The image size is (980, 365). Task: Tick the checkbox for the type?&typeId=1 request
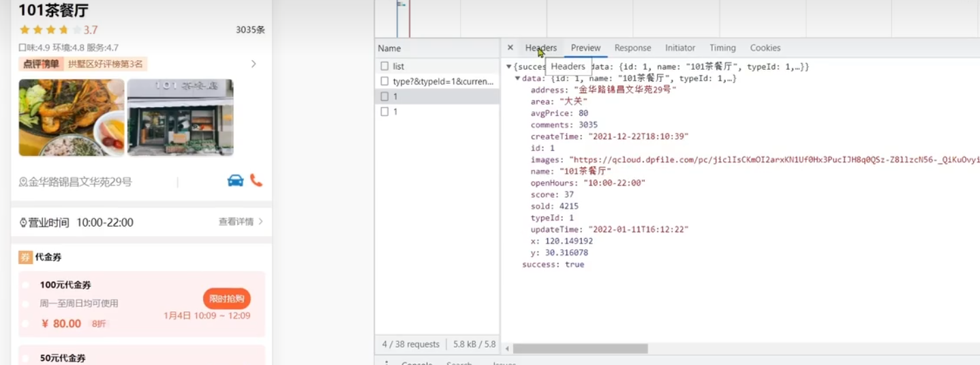coord(384,81)
